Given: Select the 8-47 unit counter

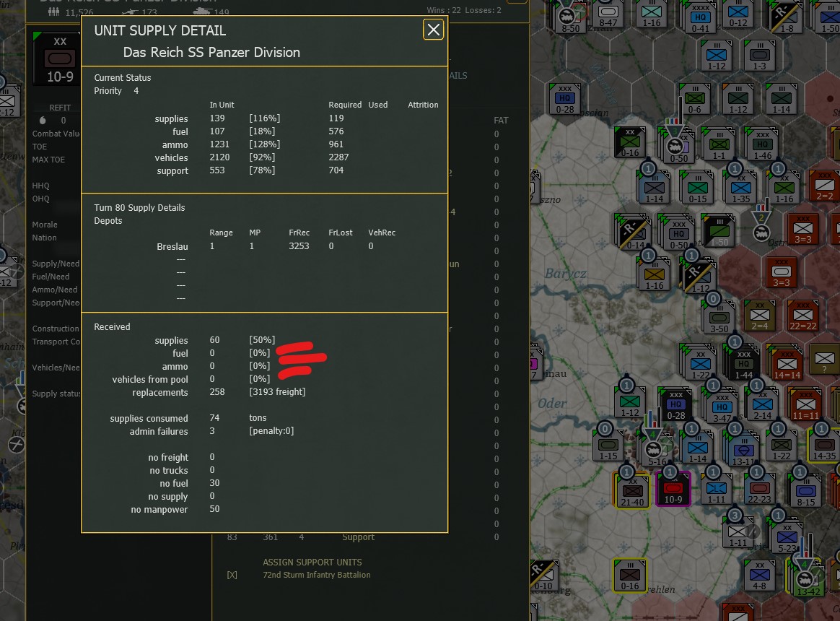Looking at the screenshot, I should pos(608,15).
